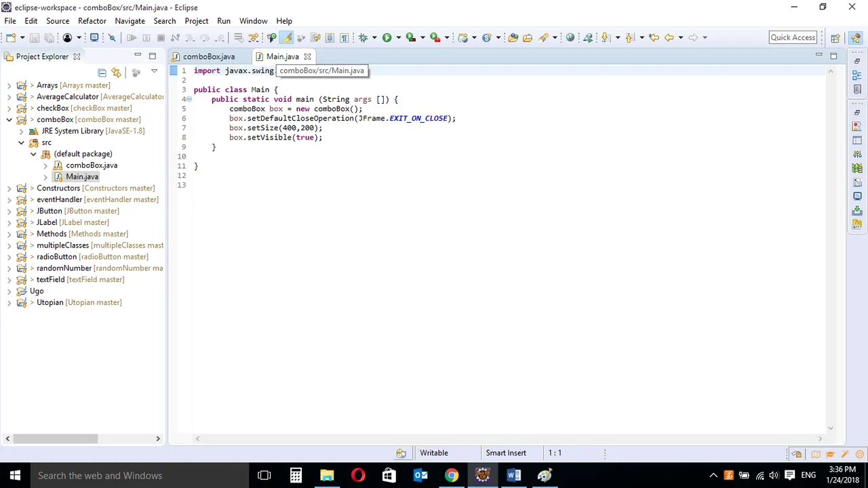Click the Windows Start button

[15, 475]
